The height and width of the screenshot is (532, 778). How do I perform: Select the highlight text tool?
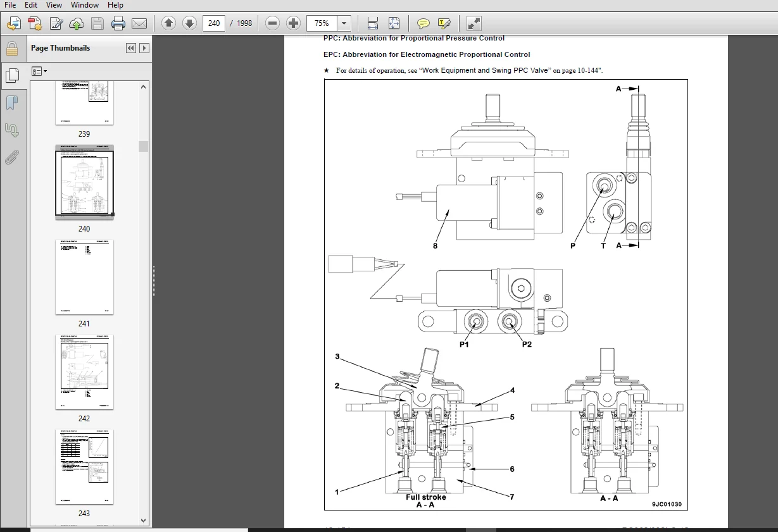point(444,23)
